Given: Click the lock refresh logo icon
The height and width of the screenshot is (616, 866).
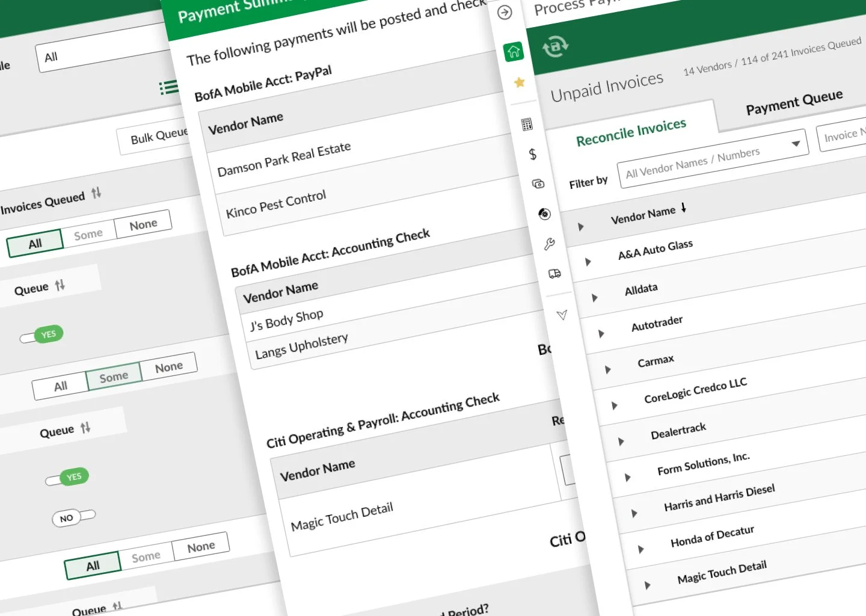Looking at the screenshot, I should click(555, 46).
